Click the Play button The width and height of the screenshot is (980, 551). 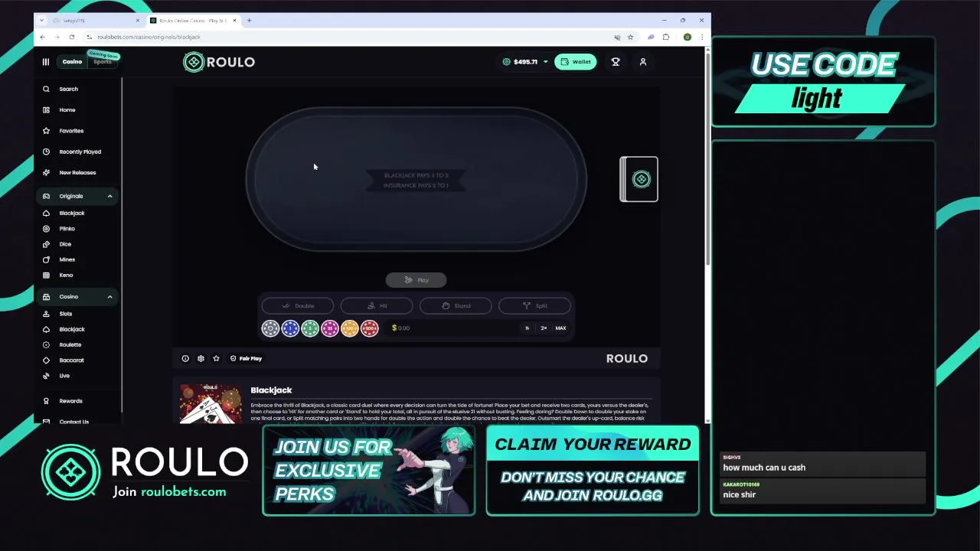click(416, 280)
